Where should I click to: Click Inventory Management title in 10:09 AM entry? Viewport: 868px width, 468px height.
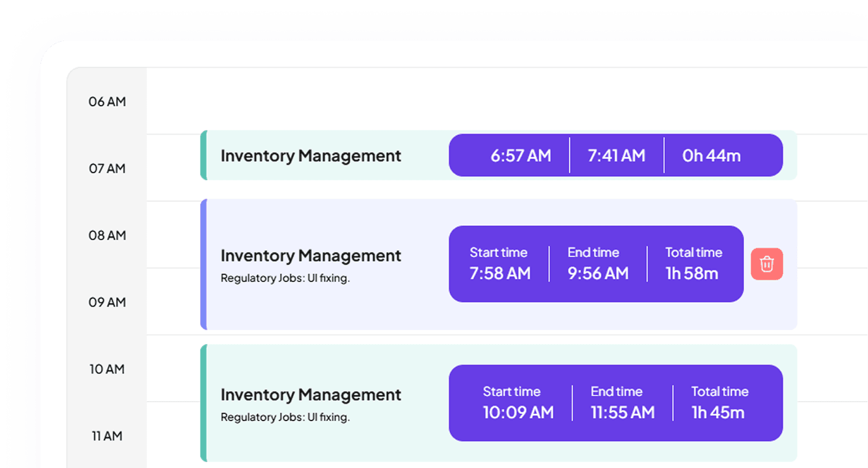pos(311,395)
